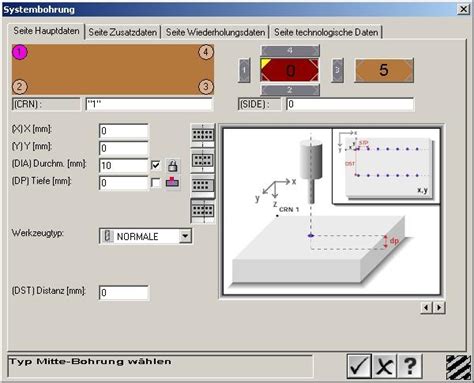
Task: Cancel dialog with the X button
Action: 384,366
